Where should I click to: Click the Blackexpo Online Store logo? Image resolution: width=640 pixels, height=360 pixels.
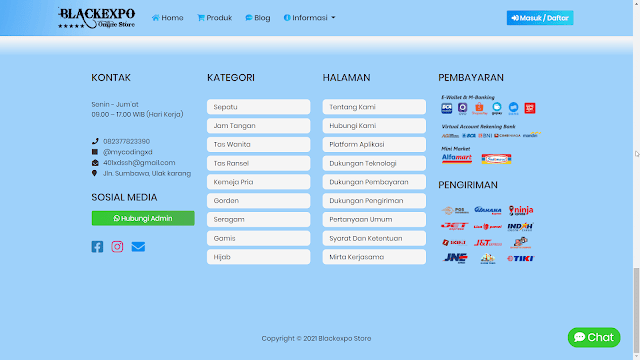[96, 18]
